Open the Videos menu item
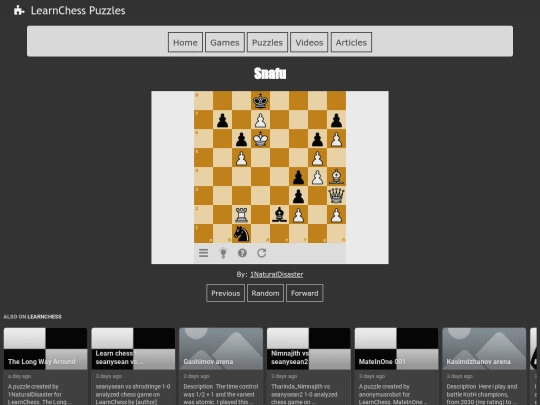This screenshot has height=405, width=540. pyautogui.click(x=309, y=42)
